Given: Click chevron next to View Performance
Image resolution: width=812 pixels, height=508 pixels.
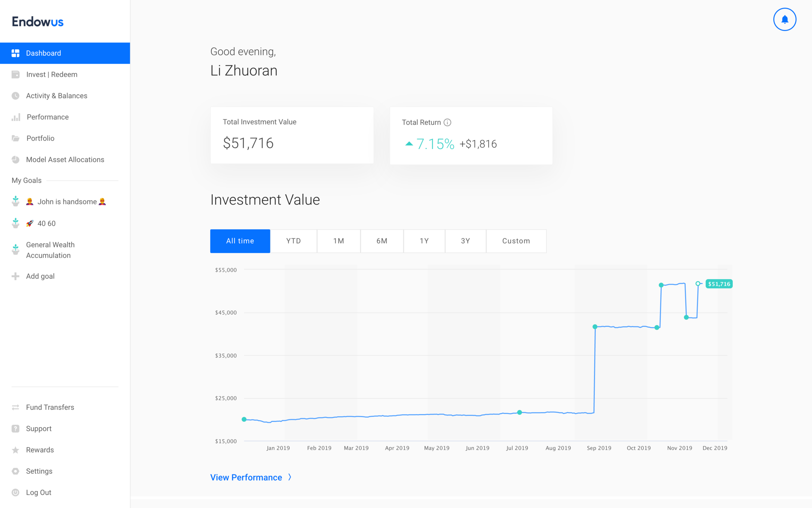Looking at the screenshot, I should click(290, 477).
